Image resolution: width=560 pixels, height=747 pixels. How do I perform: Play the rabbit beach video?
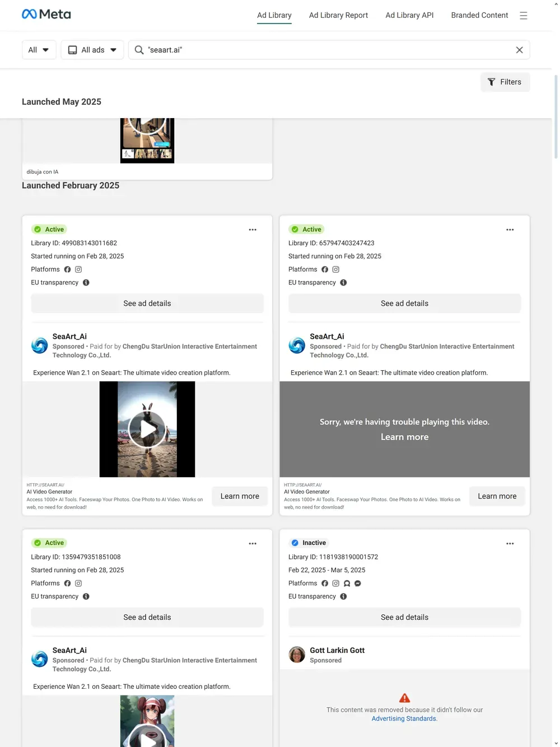pos(147,429)
